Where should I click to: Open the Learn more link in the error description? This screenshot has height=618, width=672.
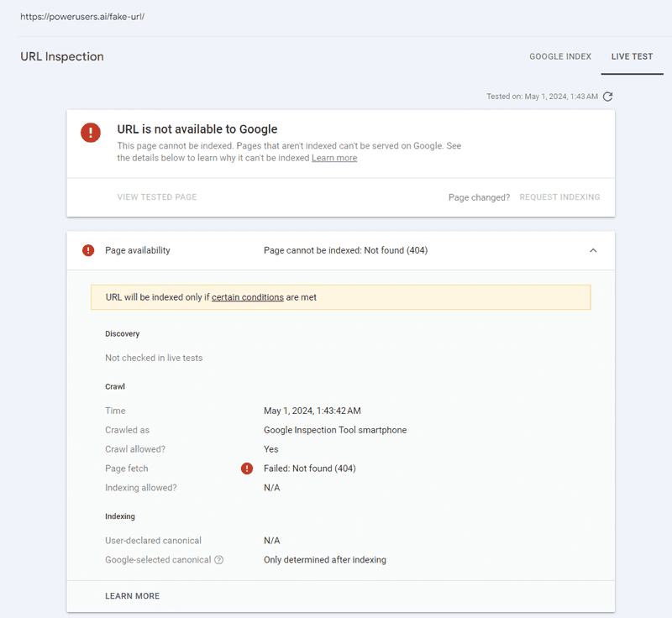coord(334,158)
